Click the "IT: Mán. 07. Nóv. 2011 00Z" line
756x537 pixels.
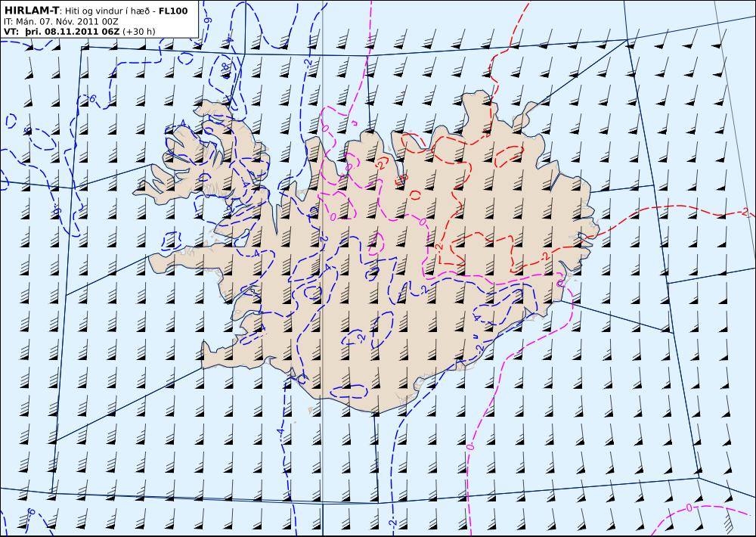pos(60,21)
